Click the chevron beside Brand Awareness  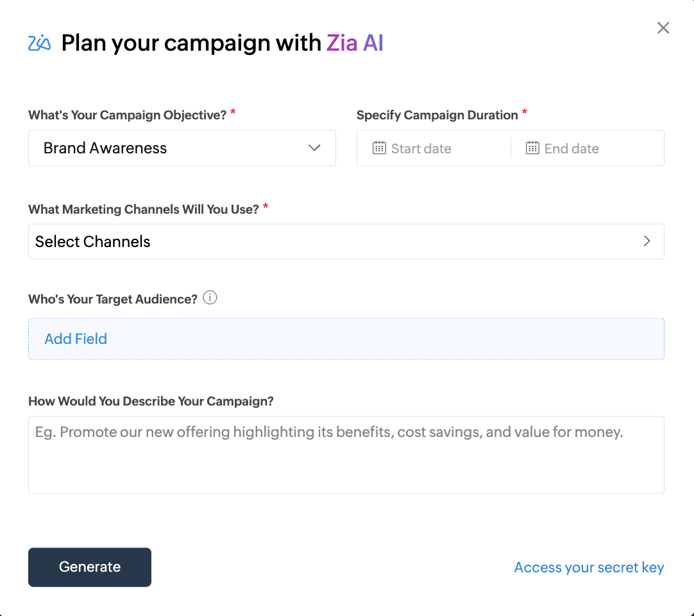click(x=314, y=148)
